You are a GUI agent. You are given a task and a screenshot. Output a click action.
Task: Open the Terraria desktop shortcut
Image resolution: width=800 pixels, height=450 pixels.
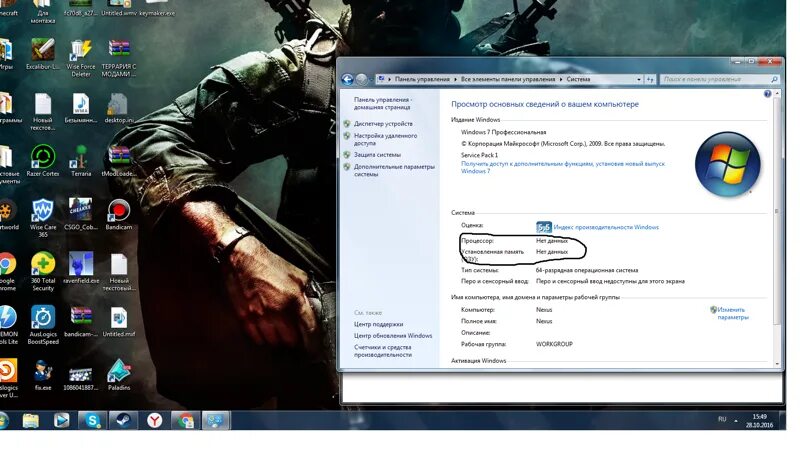81,161
